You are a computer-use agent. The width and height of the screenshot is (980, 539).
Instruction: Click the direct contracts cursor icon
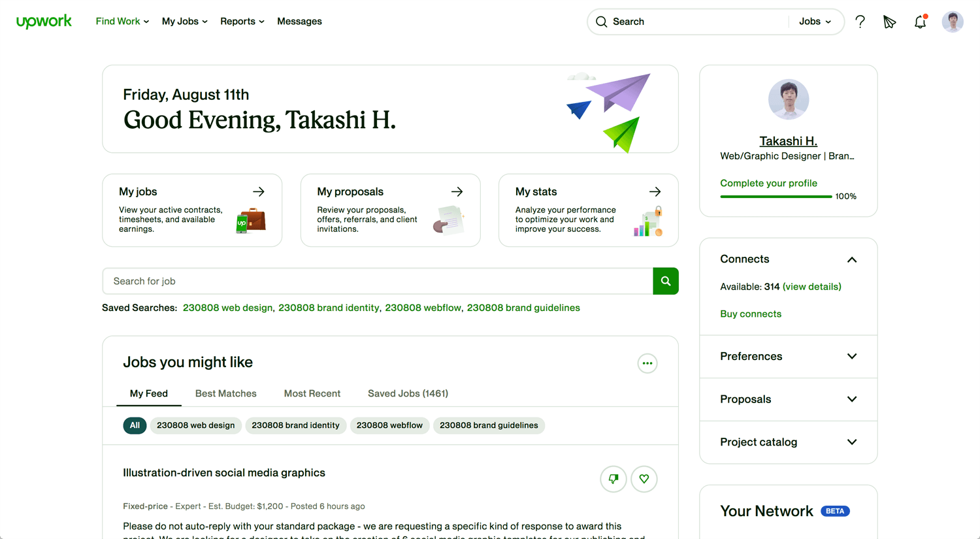click(x=890, y=22)
